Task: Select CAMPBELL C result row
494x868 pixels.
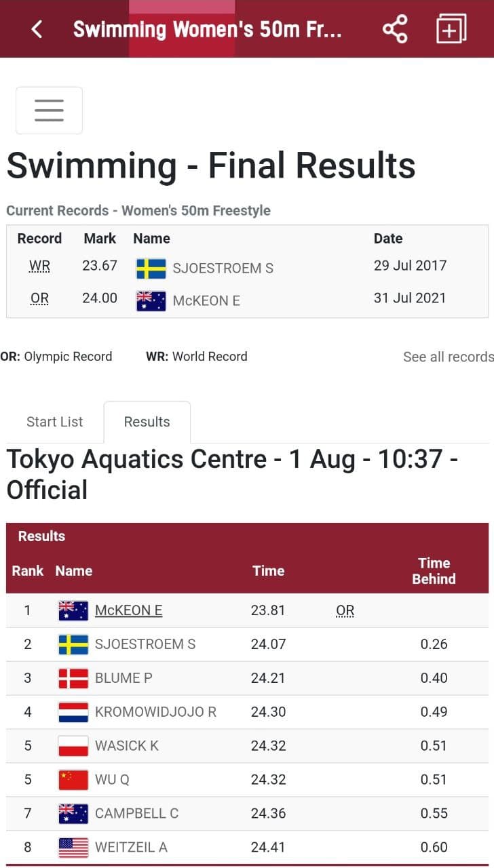Action: click(x=247, y=814)
